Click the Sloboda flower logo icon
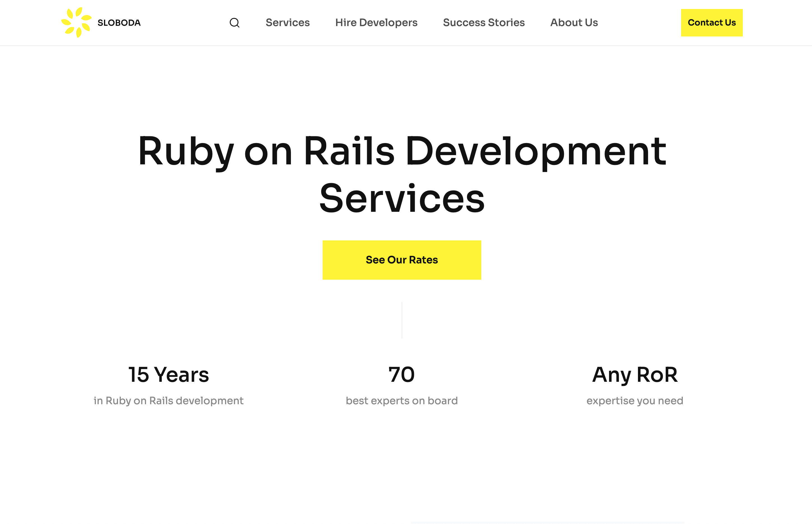812x524 pixels. [77, 22]
